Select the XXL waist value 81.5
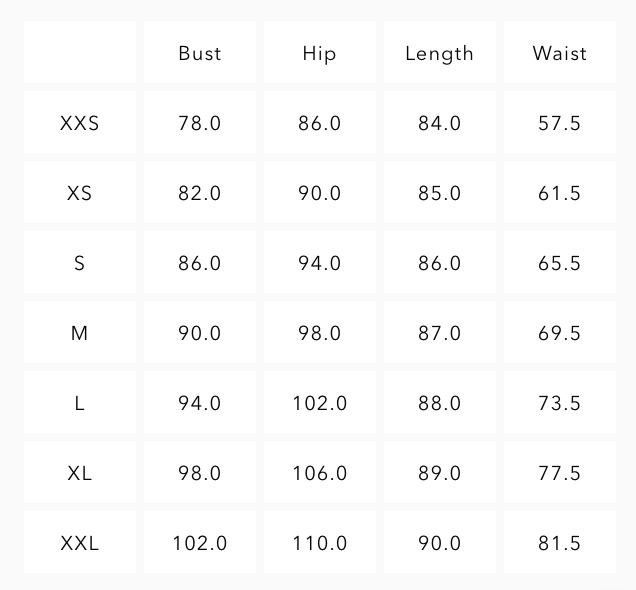The image size is (636, 590). pyautogui.click(x=560, y=543)
